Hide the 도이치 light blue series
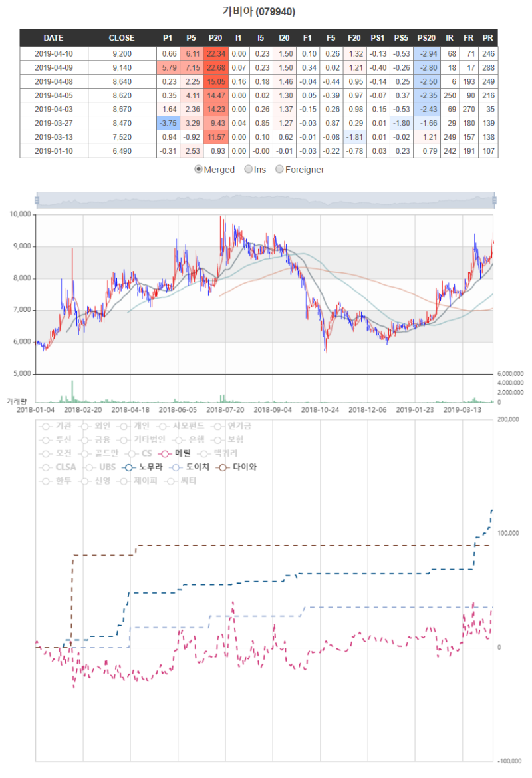The image size is (532, 778). (190, 467)
